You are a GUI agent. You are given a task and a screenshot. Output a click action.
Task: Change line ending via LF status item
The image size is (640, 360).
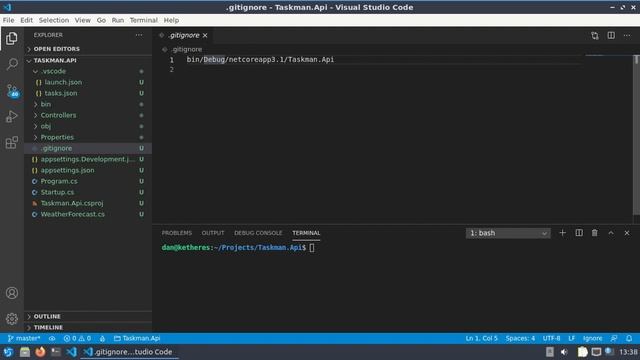click(x=571, y=338)
